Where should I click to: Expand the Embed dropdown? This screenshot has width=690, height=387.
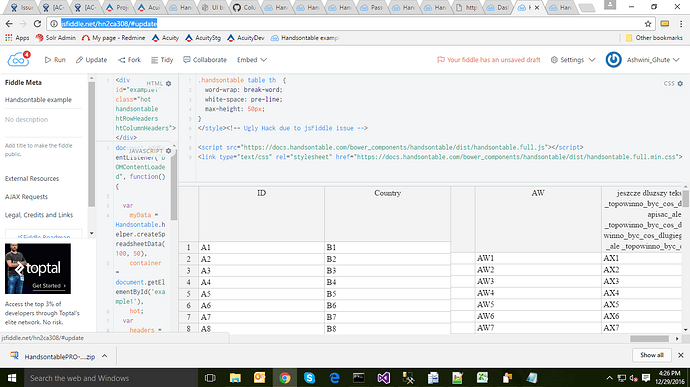[252, 59]
